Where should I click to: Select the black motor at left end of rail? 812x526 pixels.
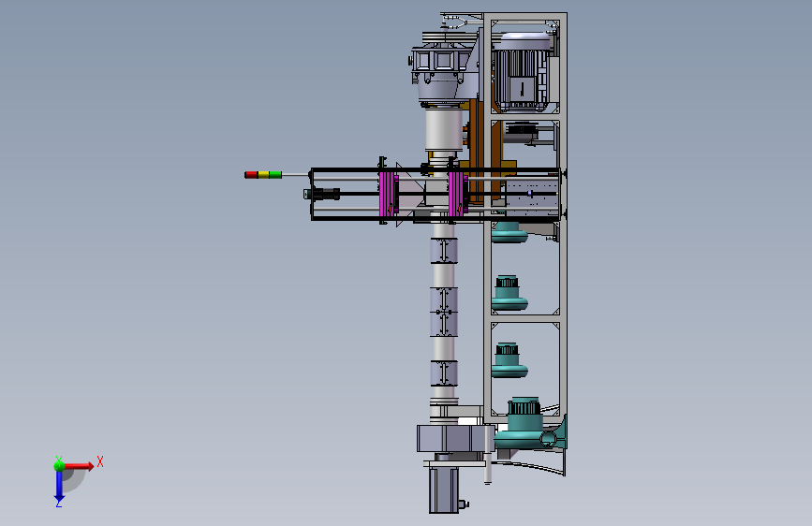tap(322, 194)
